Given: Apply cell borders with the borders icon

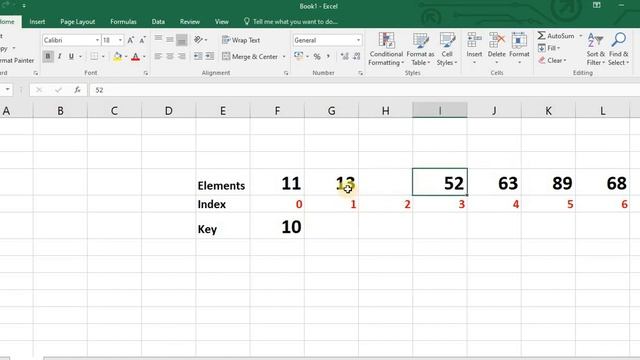Looking at the screenshot, I should [x=94, y=56].
